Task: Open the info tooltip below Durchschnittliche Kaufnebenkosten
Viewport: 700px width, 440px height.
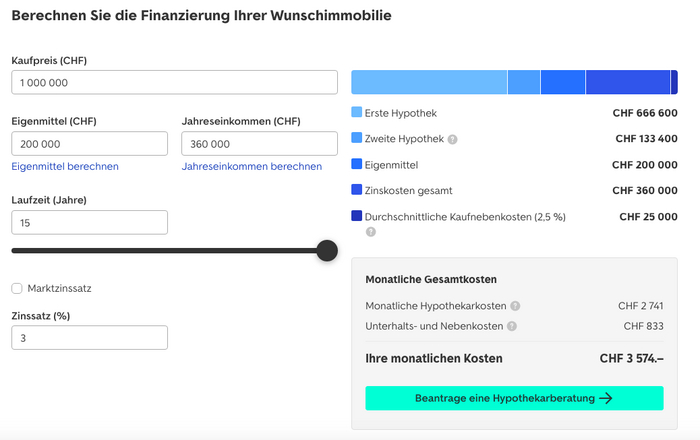Action: pos(370,232)
